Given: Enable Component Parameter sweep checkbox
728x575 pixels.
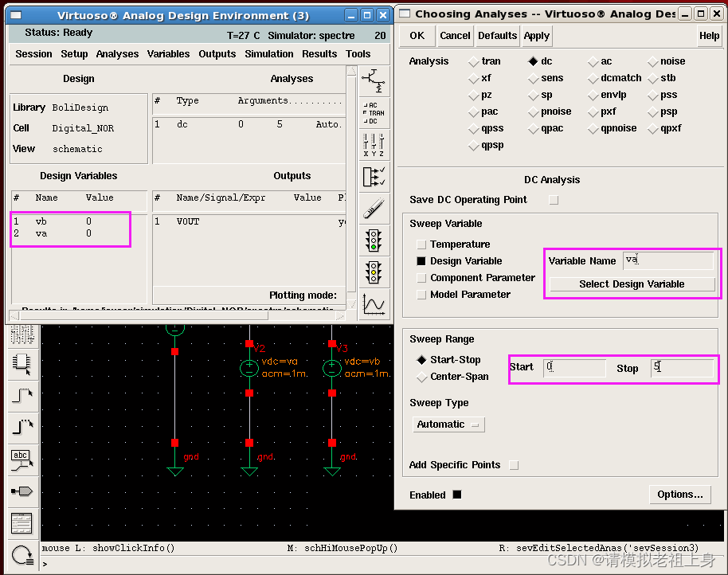Looking at the screenshot, I should [421, 277].
